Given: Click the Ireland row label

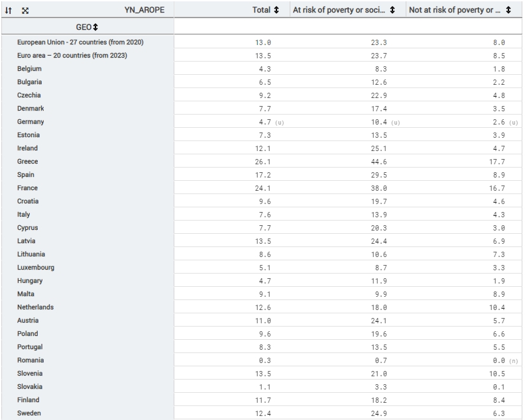Looking at the screenshot, I should click(x=28, y=148).
